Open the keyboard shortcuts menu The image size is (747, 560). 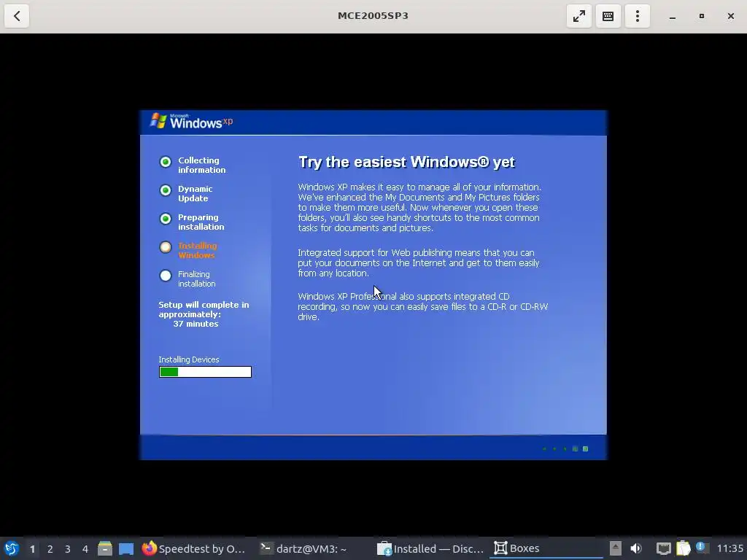coord(608,16)
